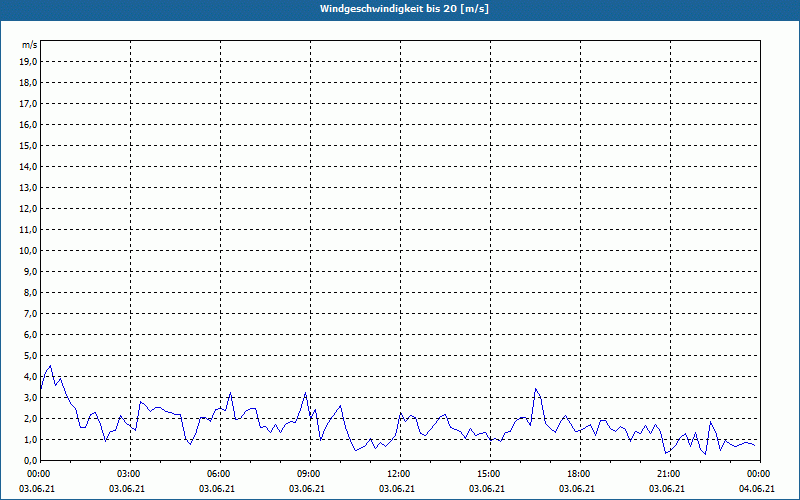Click the wind speed spike near 16:30
This screenshot has height=500, width=800.
point(535,389)
